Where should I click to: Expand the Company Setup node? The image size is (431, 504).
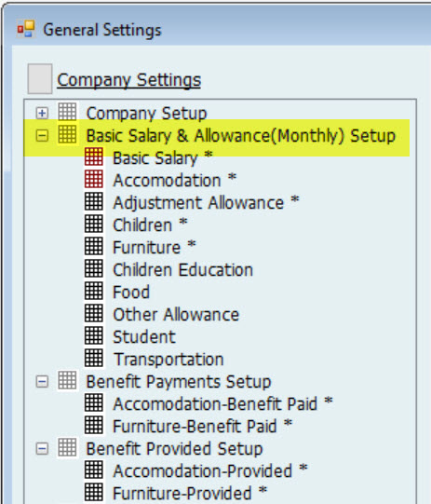(x=42, y=113)
